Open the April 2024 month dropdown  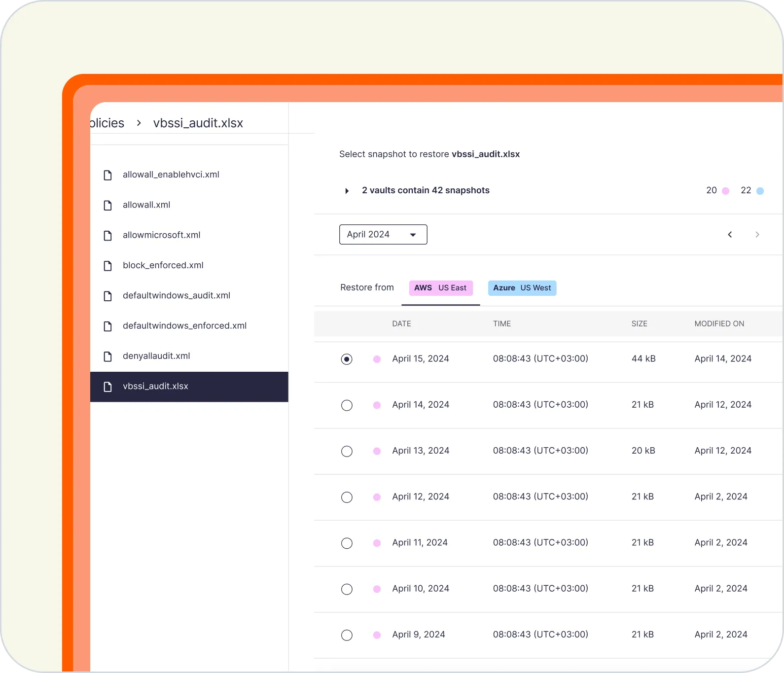click(x=383, y=235)
